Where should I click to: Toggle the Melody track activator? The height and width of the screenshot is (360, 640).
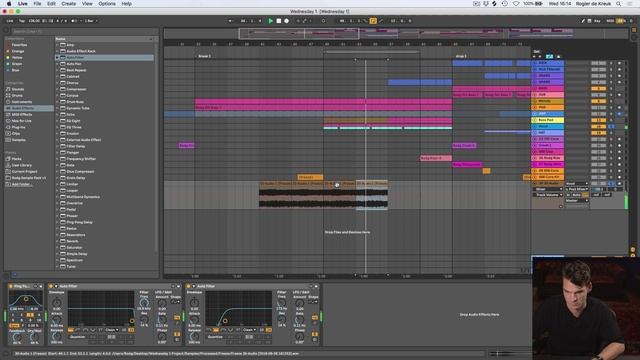click(x=598, y=101)
